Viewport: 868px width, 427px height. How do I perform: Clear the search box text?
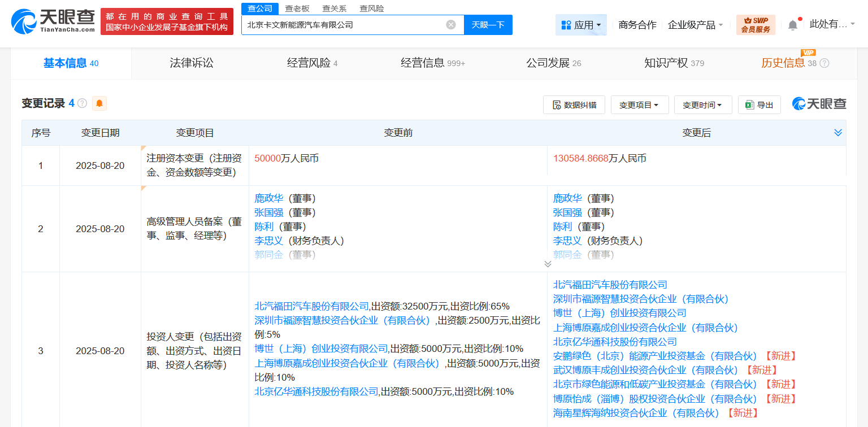click(x=450, y=25)
